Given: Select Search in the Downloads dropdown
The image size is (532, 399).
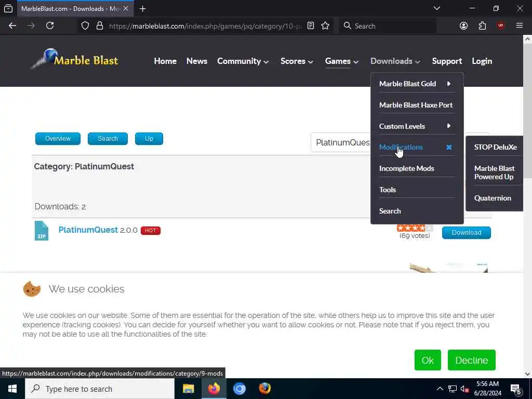Looking at the screenshot, I should [x=390, y=211].
